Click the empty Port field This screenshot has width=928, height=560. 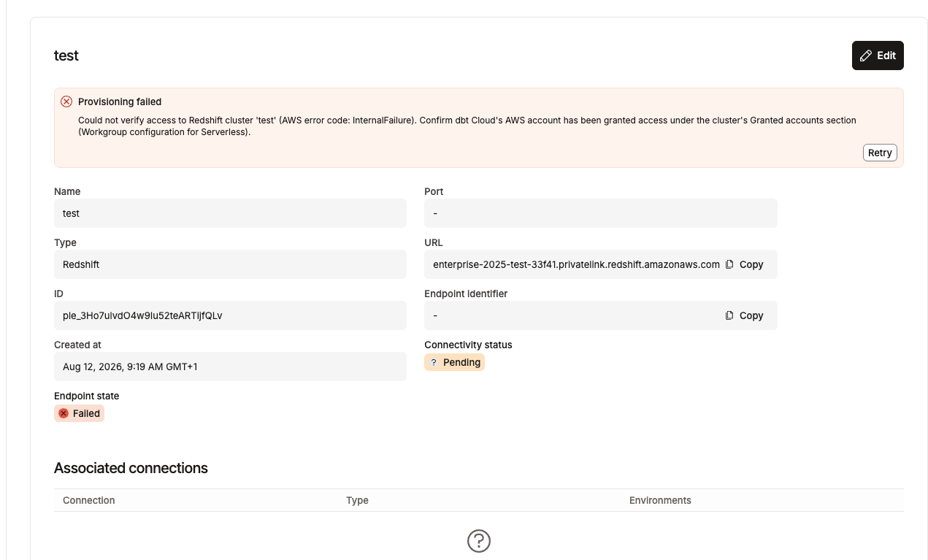tap(601, 213)
